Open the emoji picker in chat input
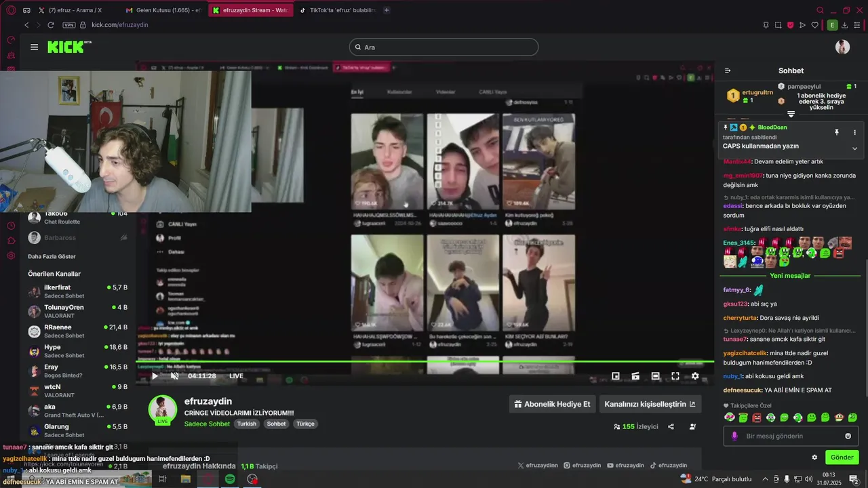Viewport: 868px width, 488px height. click(x=848, y=436)
